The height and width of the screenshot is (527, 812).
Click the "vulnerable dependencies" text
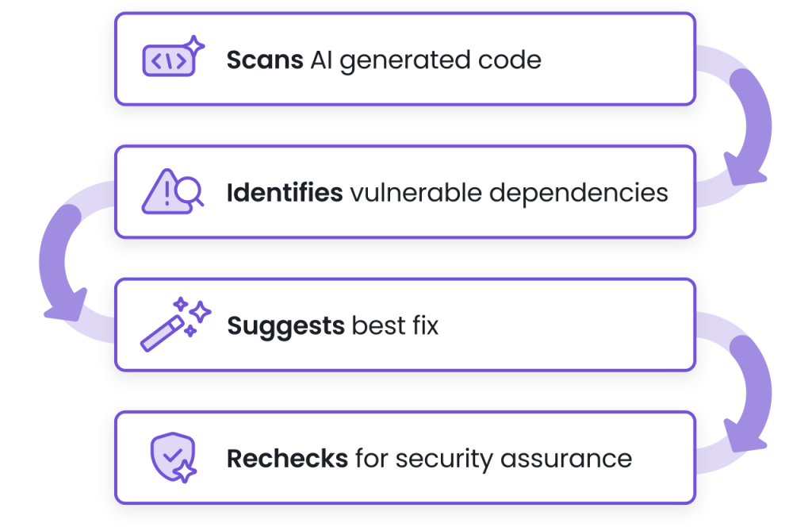504,192
